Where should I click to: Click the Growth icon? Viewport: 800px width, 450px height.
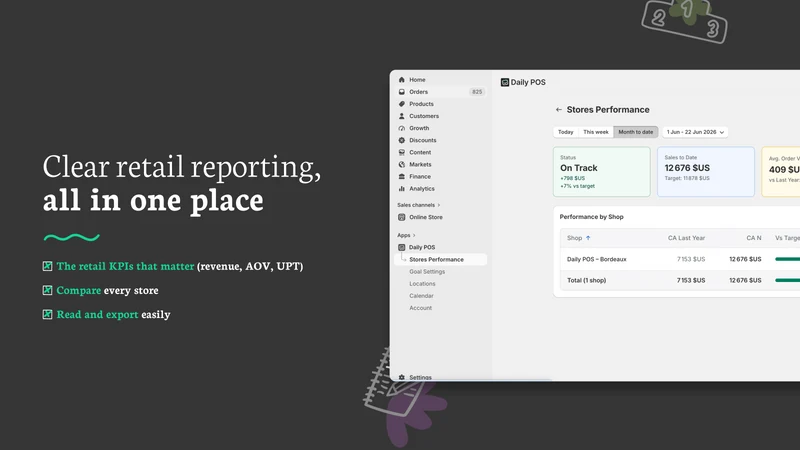[x=402, y=128]
